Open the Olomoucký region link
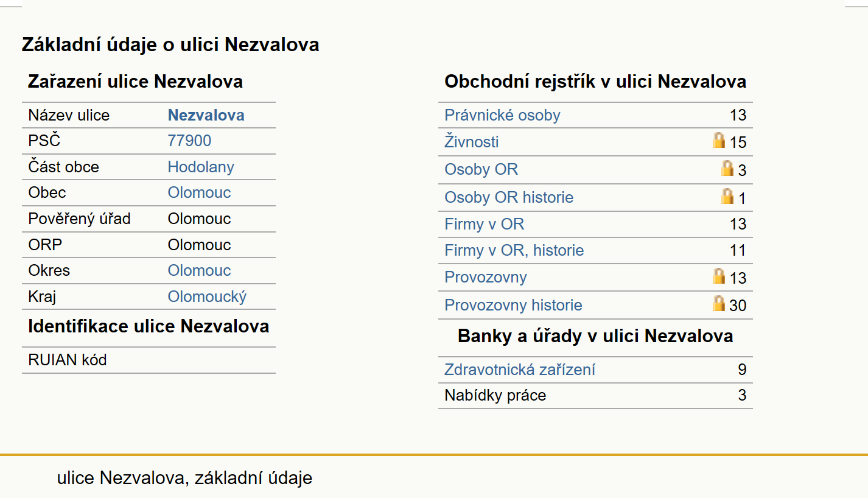868x498 pixels. pyautogui.click(x=207, y=296)
